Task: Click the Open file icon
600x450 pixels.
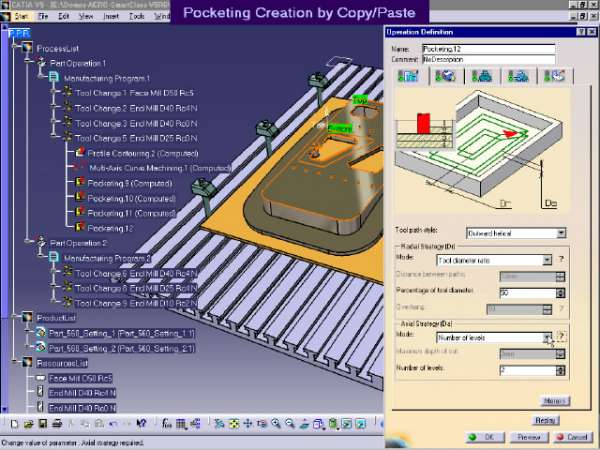Action: pyautogui.click(x=28, y=424)
